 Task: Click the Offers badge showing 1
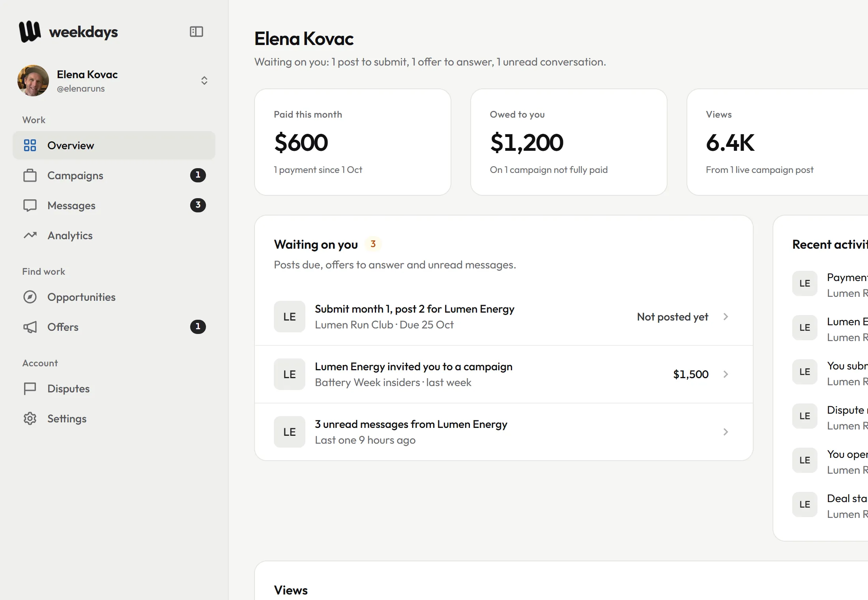coord(198,326)
